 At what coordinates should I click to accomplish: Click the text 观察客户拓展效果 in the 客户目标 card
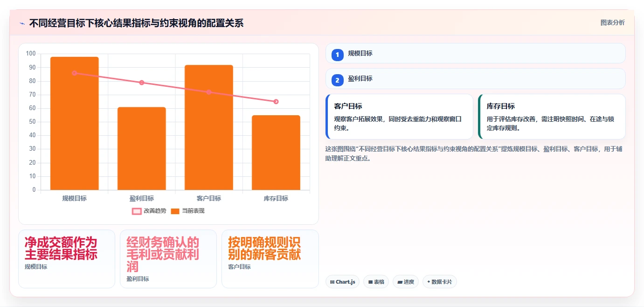(358, 119)
